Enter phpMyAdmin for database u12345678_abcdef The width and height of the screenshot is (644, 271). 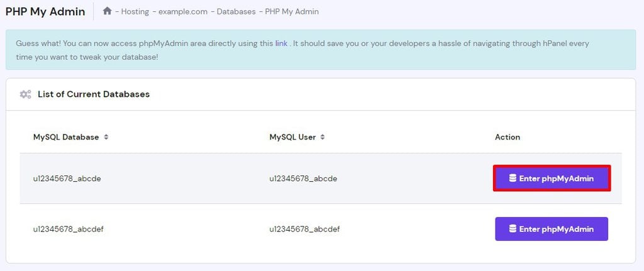point(552,229)
